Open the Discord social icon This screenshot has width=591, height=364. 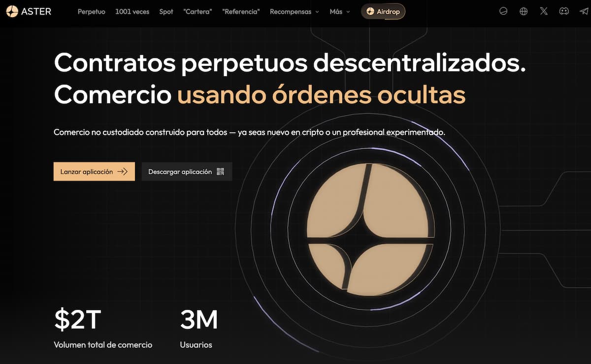(x=564, y=11)
